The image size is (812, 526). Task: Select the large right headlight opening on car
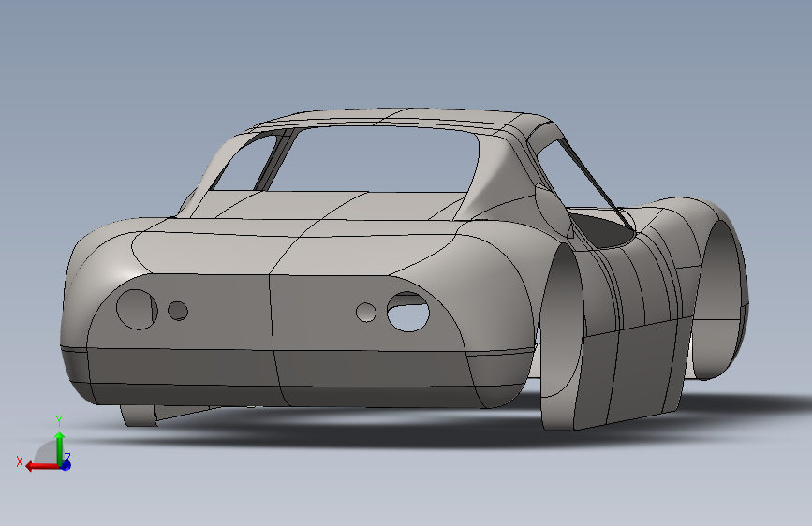pyautogui.click(x=408, y=313)
